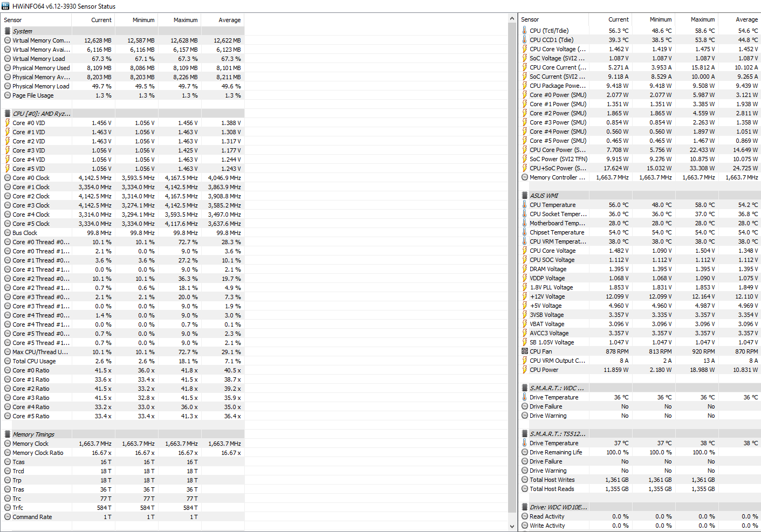Click the lightning bolt icon beside Core #0 VID
Image resolution: width=761 pixels, height=532 pixels.
point(8,123)
